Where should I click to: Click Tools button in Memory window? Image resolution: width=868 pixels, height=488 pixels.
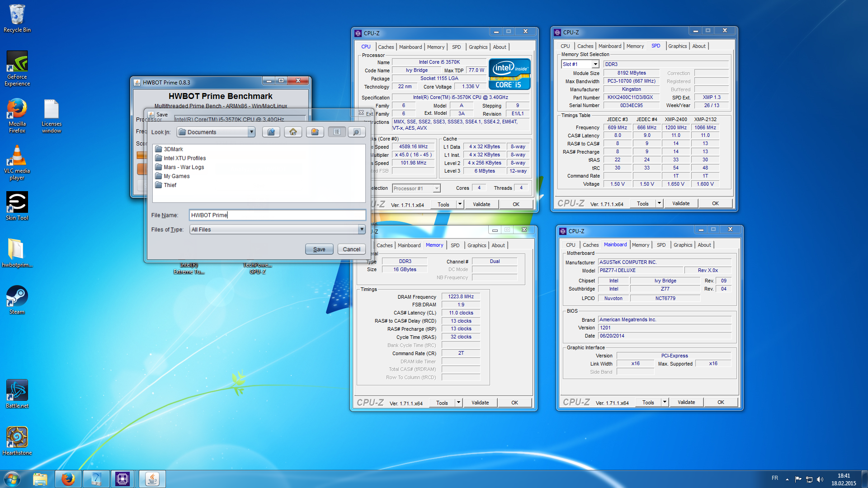tap(442, 403)
